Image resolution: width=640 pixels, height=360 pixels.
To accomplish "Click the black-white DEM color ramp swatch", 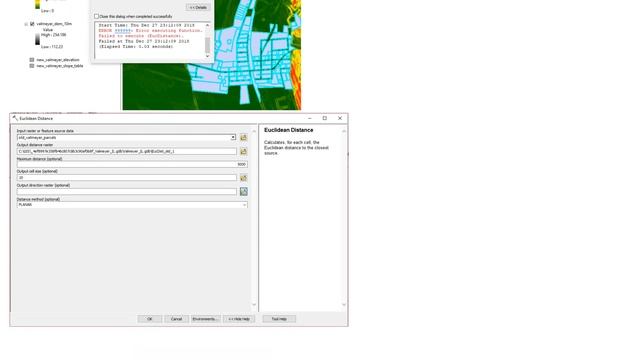I will [38, 39].
